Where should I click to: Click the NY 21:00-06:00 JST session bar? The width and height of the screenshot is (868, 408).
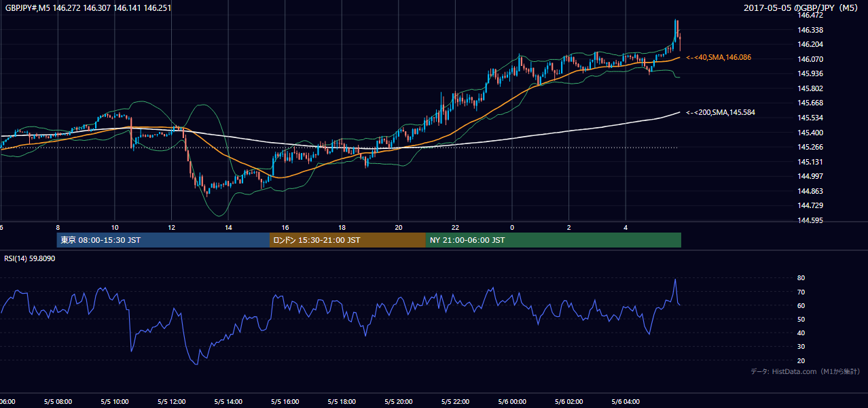554,240
